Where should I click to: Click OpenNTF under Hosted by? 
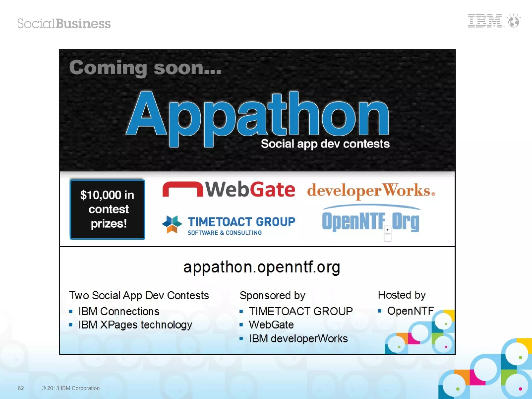410,311
